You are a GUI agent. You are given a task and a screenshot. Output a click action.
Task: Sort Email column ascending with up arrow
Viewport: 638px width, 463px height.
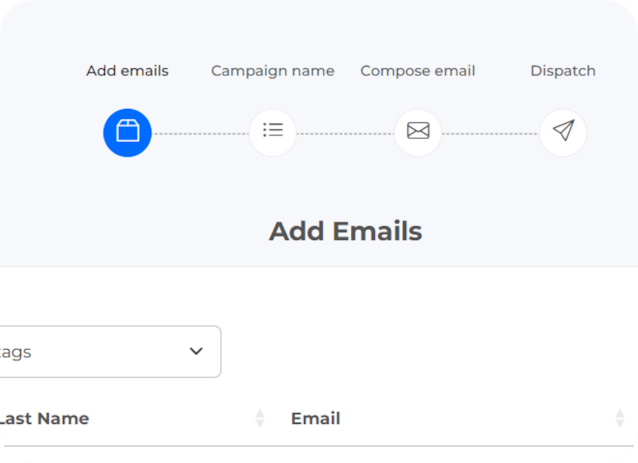click(x=620, y=413)
